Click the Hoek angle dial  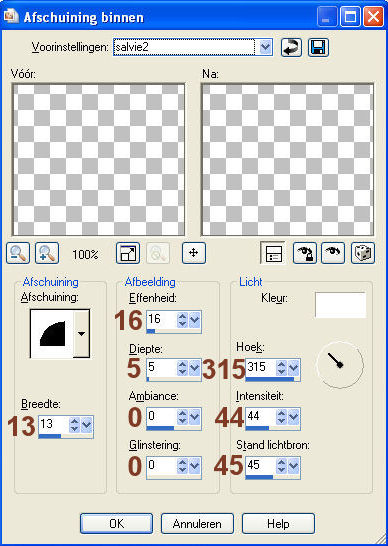pos(340,365)
